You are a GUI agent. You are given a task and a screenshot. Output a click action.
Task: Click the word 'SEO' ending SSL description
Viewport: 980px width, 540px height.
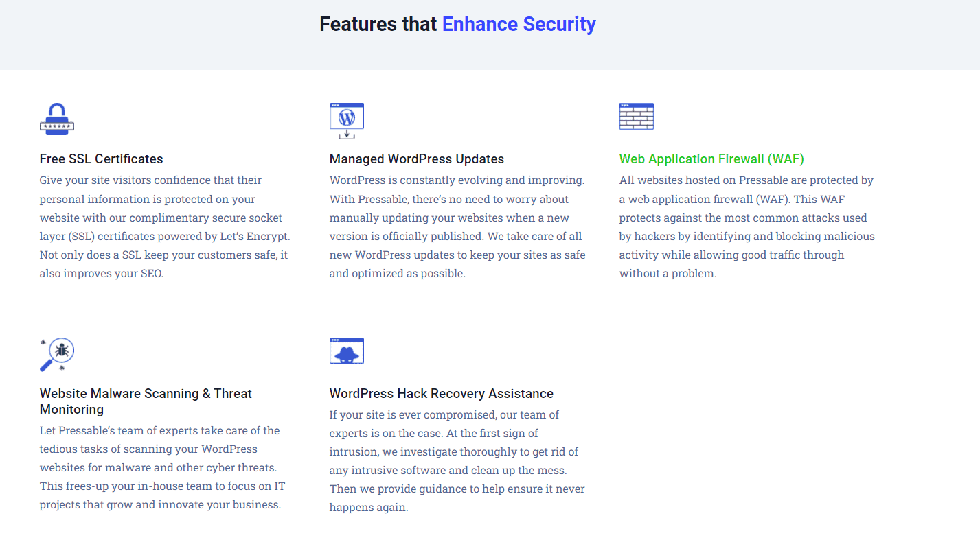[x=151, y=274]
